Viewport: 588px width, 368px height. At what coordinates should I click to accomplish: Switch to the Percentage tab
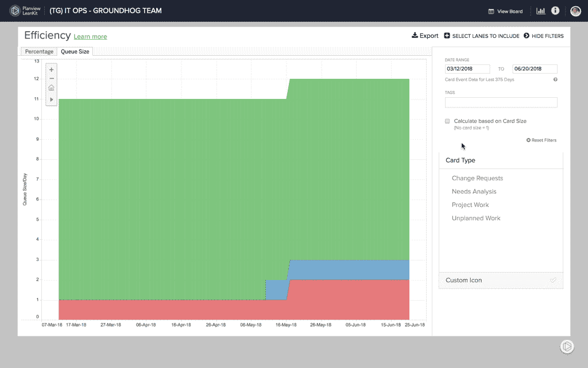point(39,51)
